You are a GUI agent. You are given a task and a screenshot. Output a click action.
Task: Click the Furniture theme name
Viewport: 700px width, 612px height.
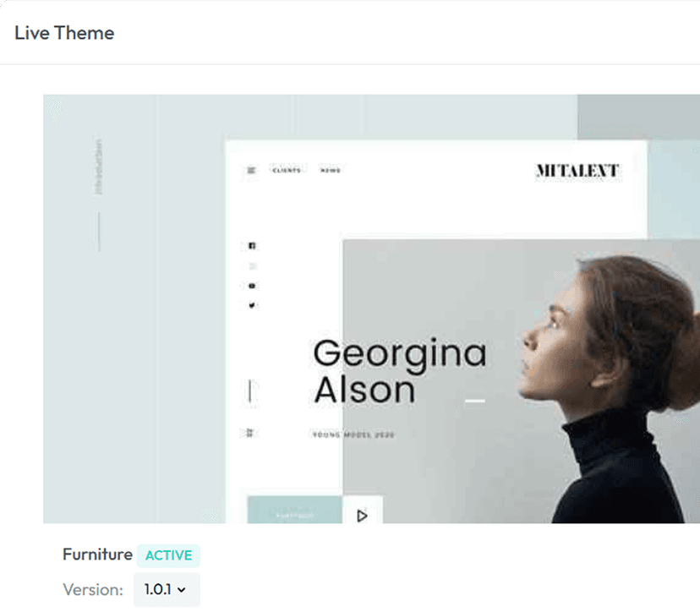pyautogui.click(x=96, y=555)
